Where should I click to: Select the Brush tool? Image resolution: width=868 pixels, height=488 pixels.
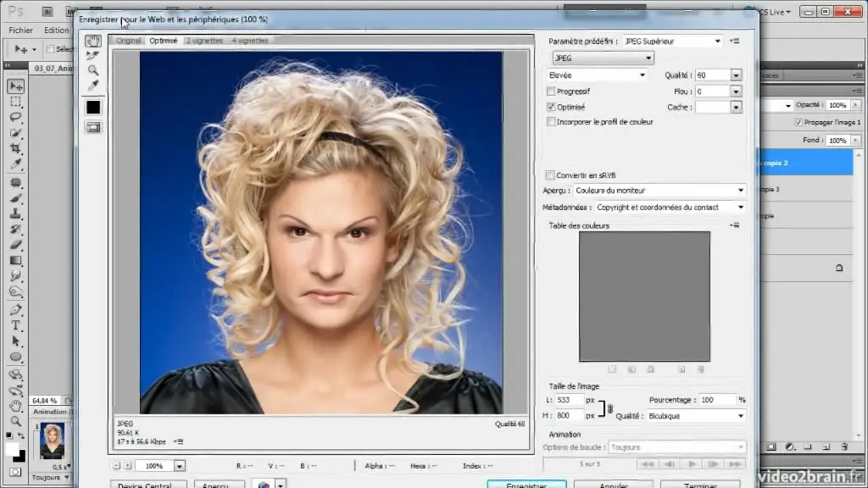click(15, 198)
